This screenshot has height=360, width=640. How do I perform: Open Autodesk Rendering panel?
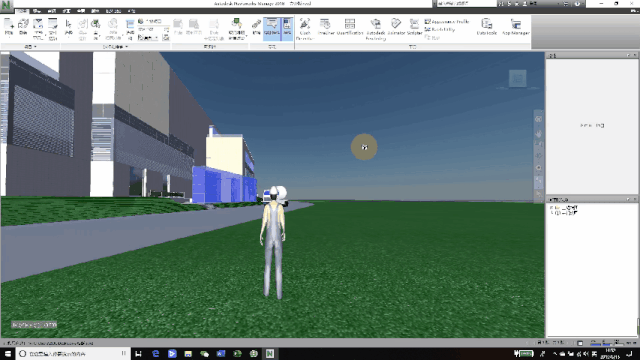pos(376,29)
